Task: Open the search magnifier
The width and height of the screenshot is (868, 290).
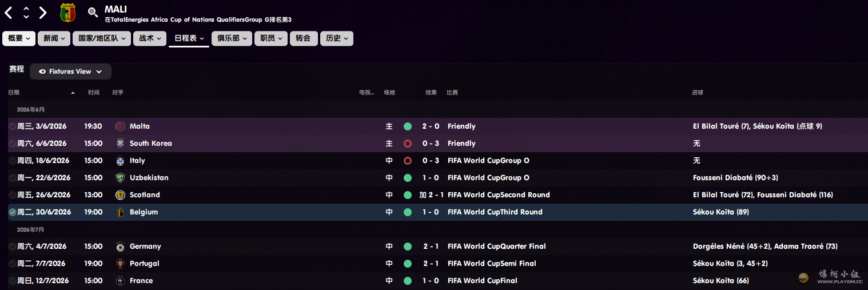Action: click(x=93, y=12)
